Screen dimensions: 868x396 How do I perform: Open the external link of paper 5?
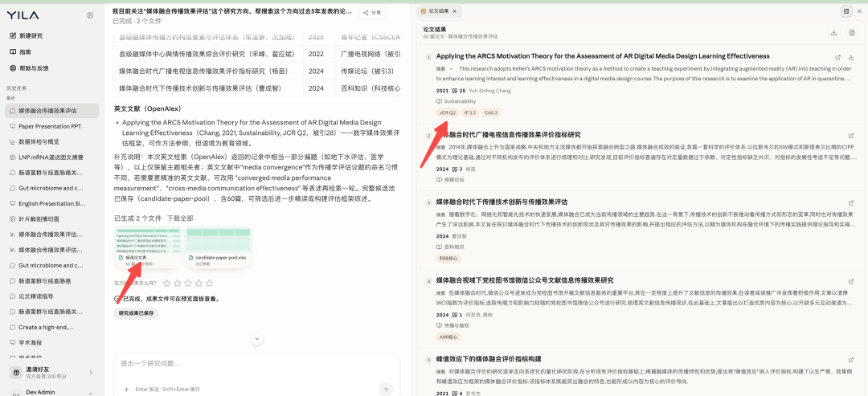(x=851, y=360)
